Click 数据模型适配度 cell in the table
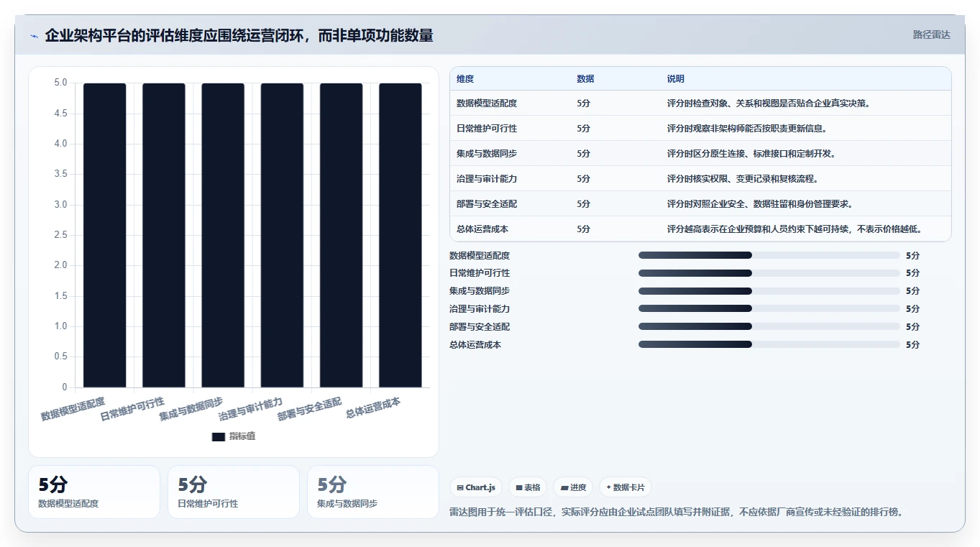The height and width of the screenshot is (547, 980). (487, 104)
